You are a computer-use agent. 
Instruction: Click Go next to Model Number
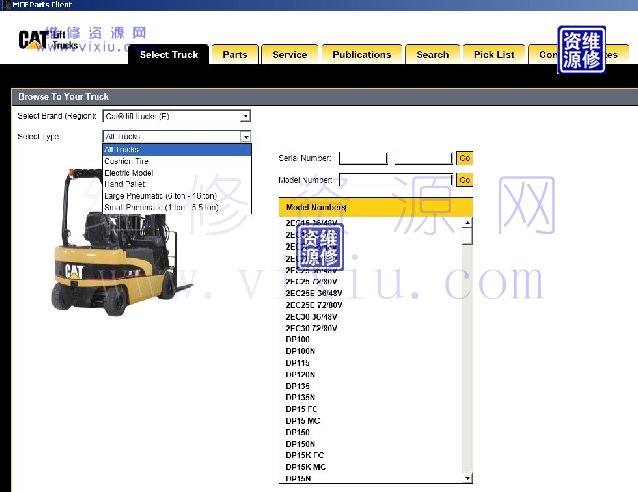click(464, 179)
